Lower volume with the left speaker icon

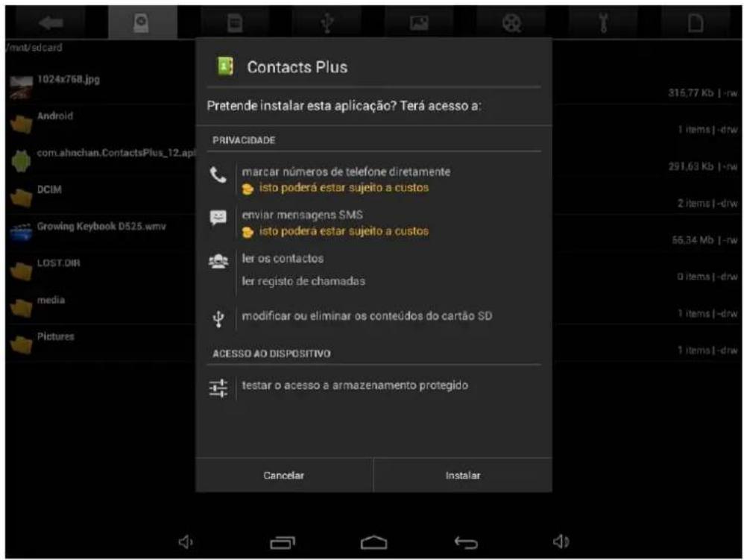pos(186,541)
